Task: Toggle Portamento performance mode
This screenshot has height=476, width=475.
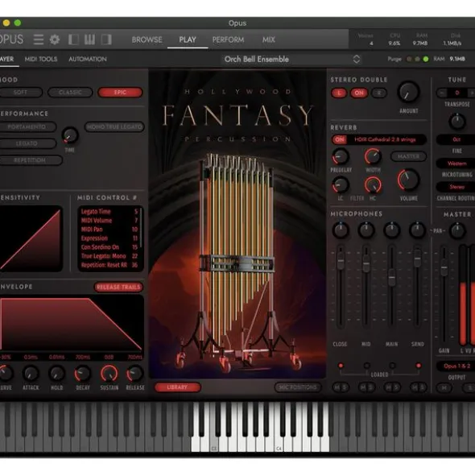Action: tap(27, 127)
